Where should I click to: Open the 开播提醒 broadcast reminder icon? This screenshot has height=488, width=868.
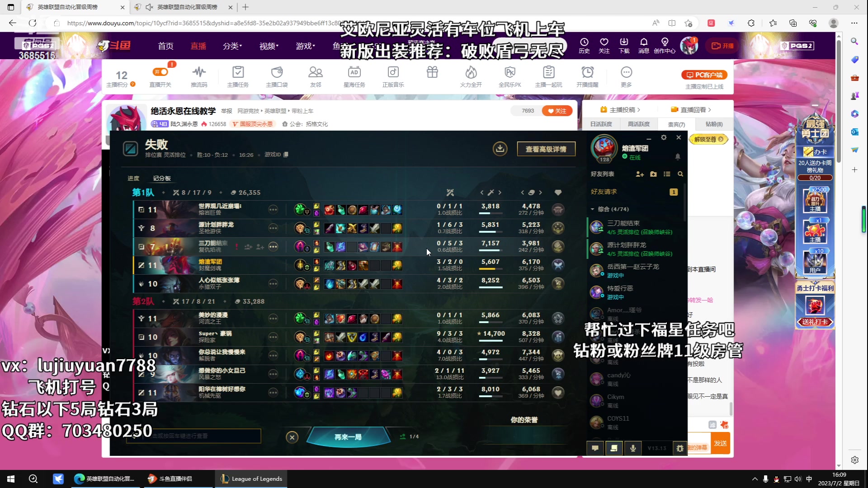588,76
